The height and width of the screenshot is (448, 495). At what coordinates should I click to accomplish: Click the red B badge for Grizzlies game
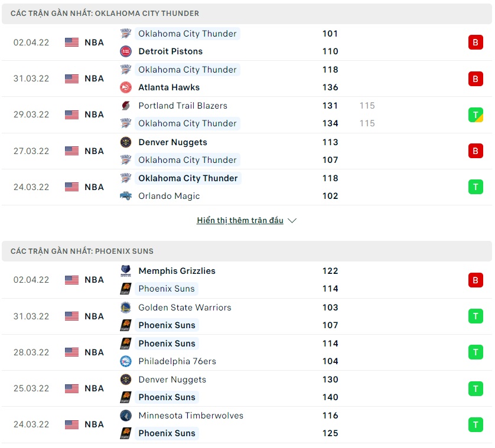pos(476,280)
